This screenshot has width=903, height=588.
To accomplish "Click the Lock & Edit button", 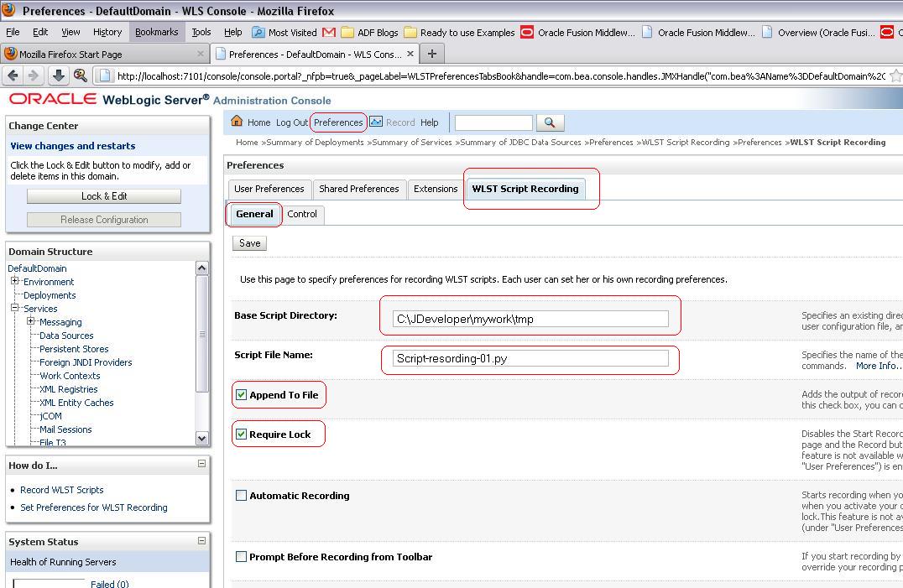I will coord(104,196).
